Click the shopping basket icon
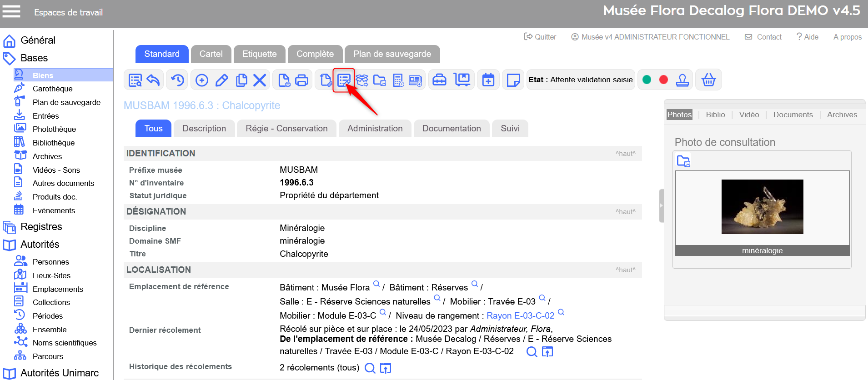This screenshot has height=380, width=868. click(708, 80)
